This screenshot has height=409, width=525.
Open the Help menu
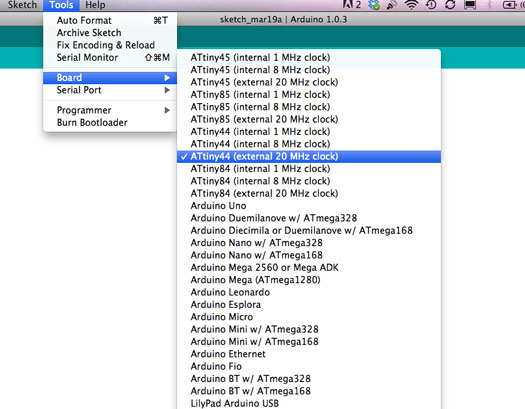(x=95, y=5)
